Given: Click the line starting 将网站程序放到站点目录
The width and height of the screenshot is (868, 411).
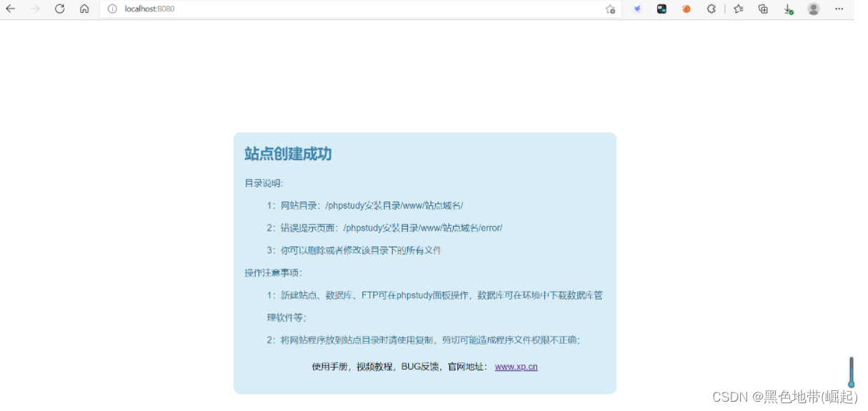Looking at the screenshot, I should pyautogui.click(x=424, y=340).
